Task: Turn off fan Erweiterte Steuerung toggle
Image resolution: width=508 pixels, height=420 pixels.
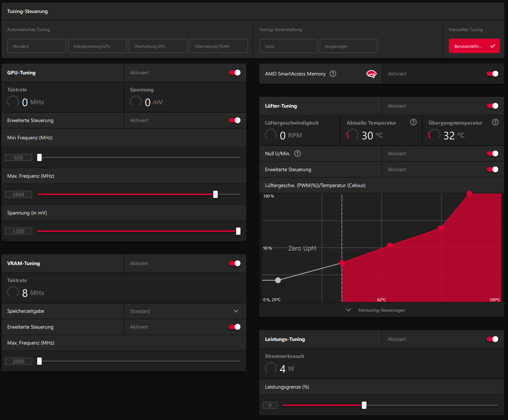Action: pyautogui.click(x=492, y=169)
